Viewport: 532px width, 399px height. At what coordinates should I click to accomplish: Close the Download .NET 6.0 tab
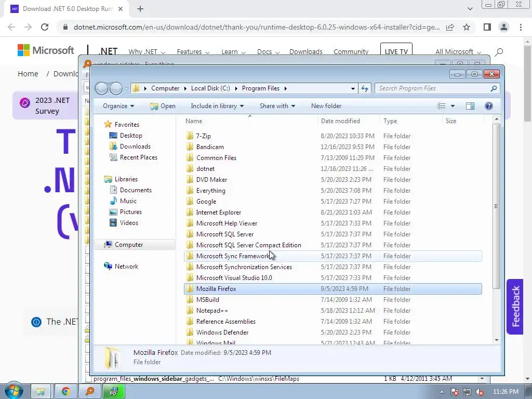click(x=121, y=9)
